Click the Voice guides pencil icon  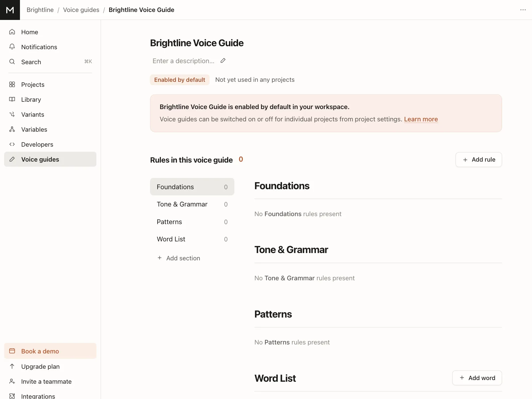pyautogui.click(x=12, y=159)
